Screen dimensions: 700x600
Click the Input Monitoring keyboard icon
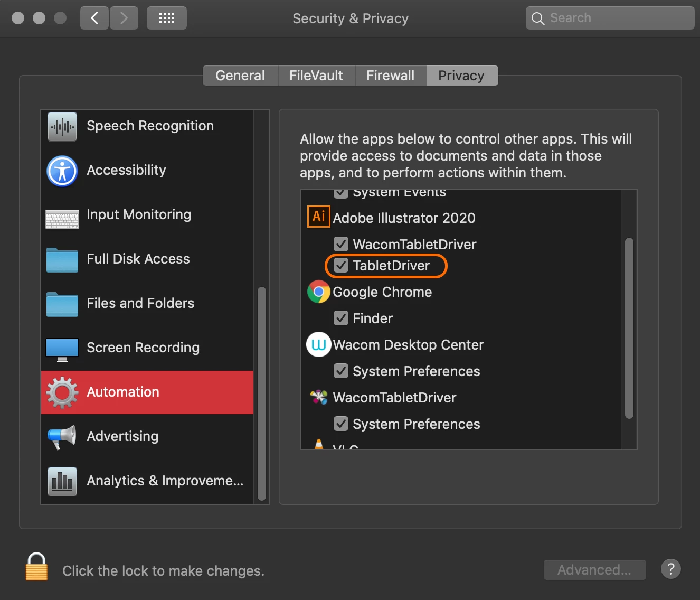click(62, 219)
